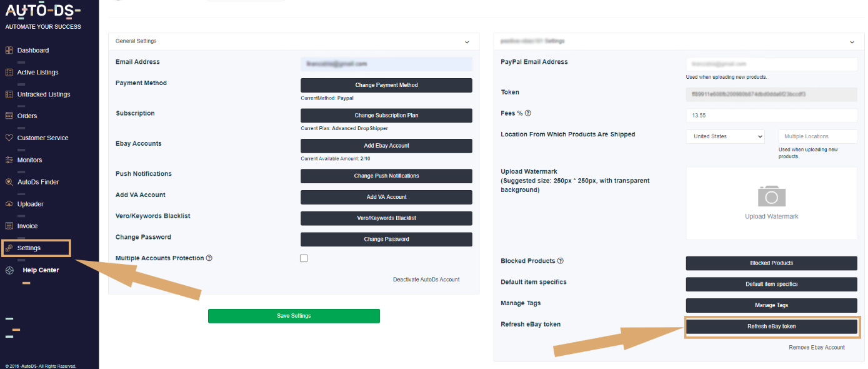The width and height of the screenshot is (868, 369).
Task: Click Add VA Account button
Action: (386, 197)
